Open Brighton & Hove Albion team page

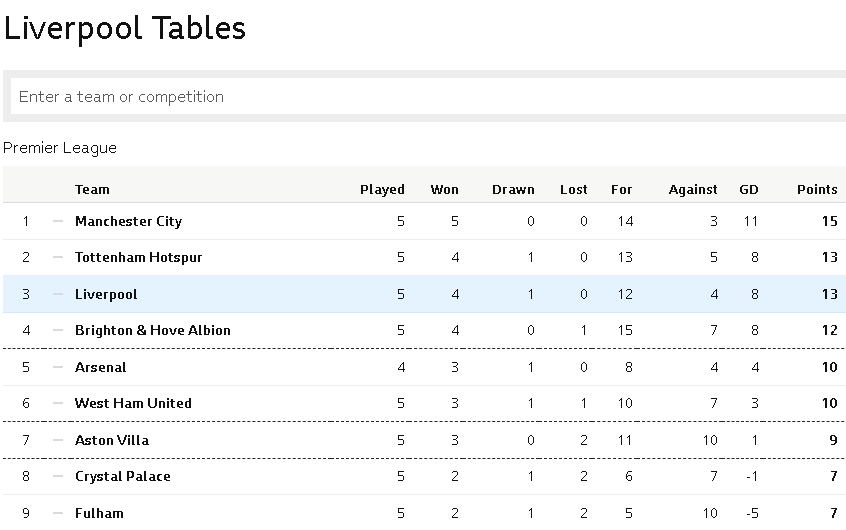pos(153,330)
